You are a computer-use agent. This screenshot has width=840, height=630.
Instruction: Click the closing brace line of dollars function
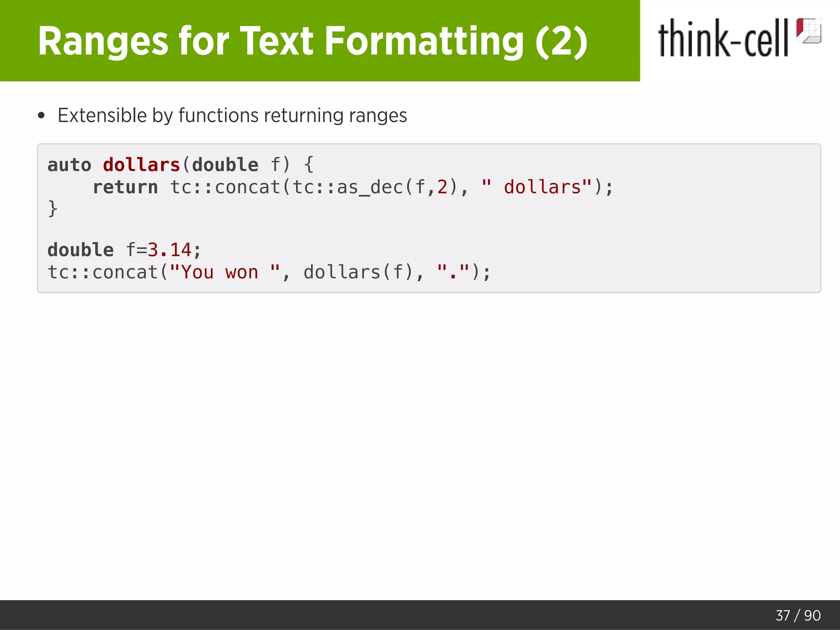coord(52,209)
